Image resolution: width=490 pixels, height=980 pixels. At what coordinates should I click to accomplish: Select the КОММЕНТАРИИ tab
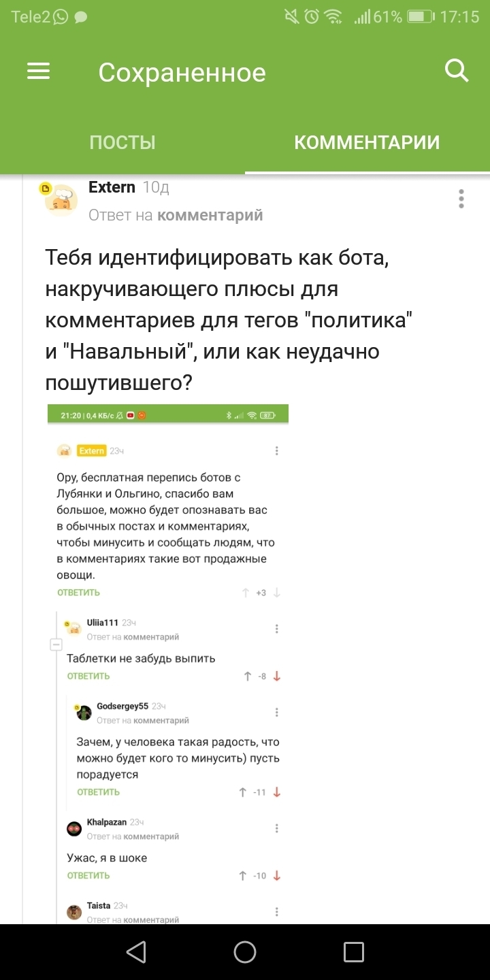tap(367, 142)
